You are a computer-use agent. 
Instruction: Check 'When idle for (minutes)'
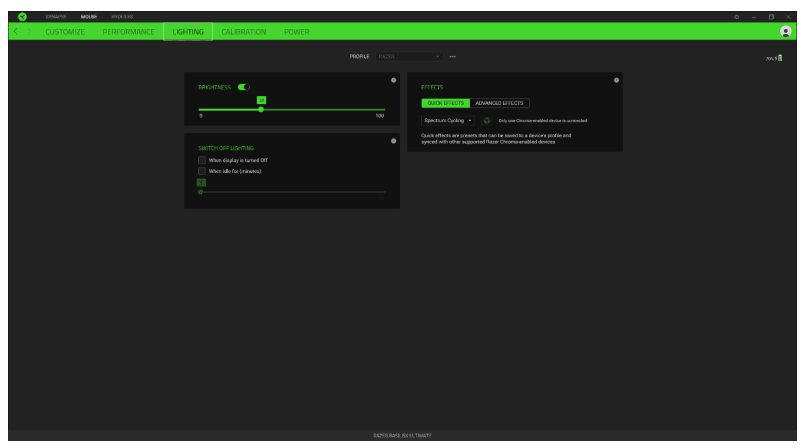point(202,171)
